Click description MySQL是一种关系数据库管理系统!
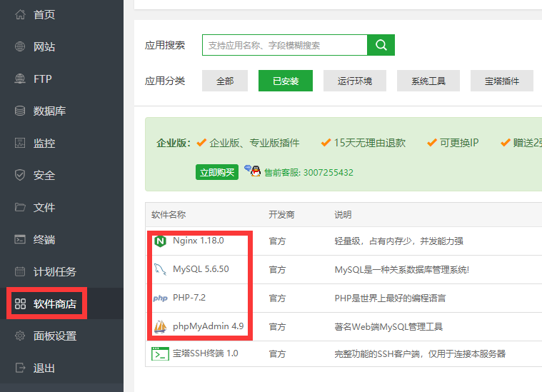This screenshot has height=392, width=542. [402, 270]
